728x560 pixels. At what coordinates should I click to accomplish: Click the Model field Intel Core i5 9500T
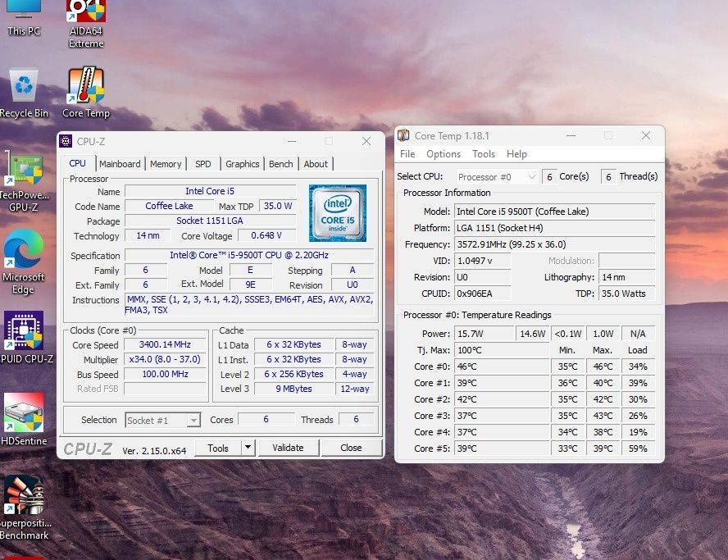[554, 212]
